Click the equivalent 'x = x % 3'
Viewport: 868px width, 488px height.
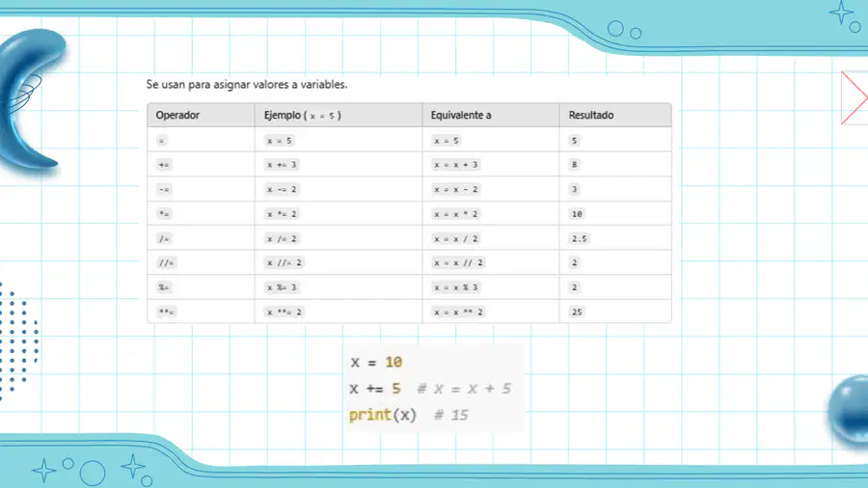click(455, 287)
